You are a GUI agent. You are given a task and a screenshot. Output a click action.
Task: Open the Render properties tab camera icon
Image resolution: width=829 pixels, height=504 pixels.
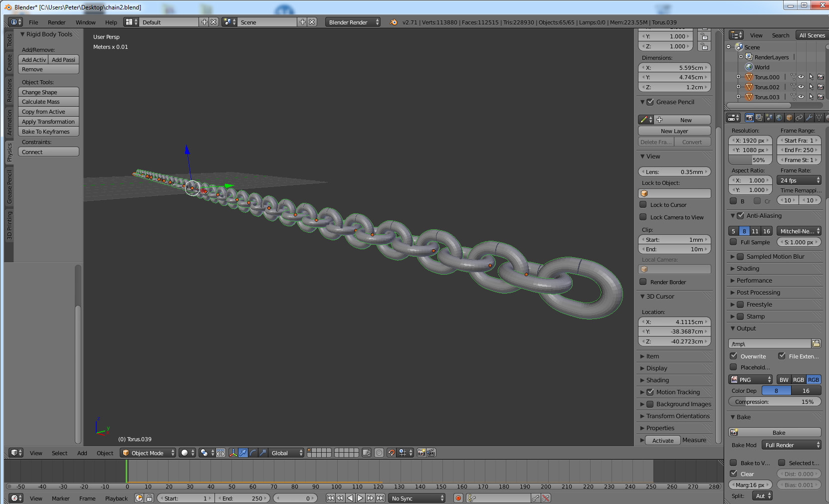click(749, 118)
